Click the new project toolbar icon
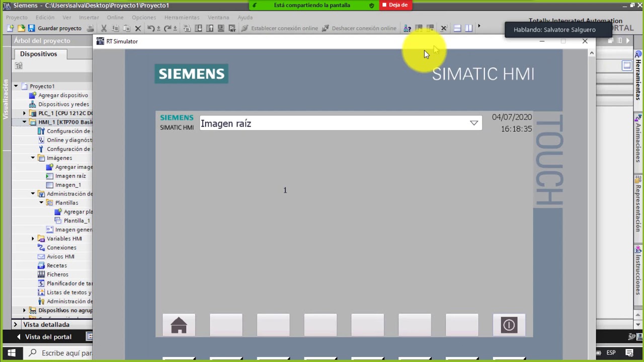Screen dimensions: 644x362 [x=10, y=28]
